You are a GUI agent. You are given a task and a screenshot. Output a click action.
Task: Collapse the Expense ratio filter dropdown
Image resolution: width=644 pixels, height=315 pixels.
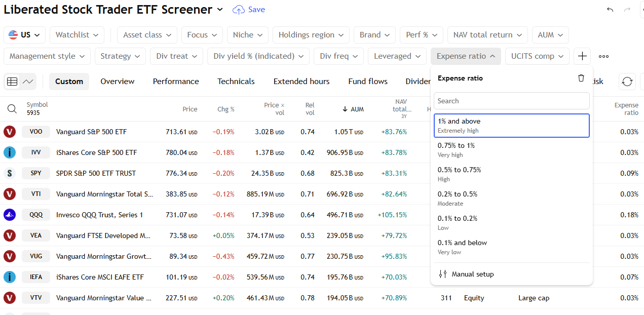(466, 56)
